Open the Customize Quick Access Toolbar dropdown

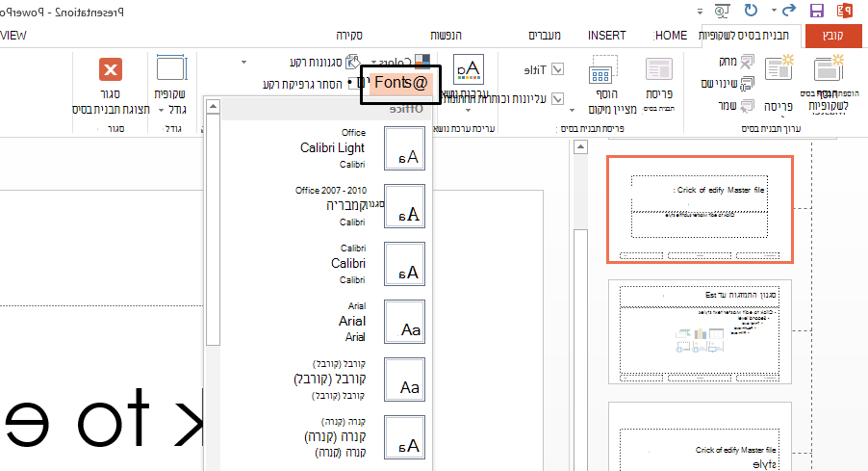[700, 12]
